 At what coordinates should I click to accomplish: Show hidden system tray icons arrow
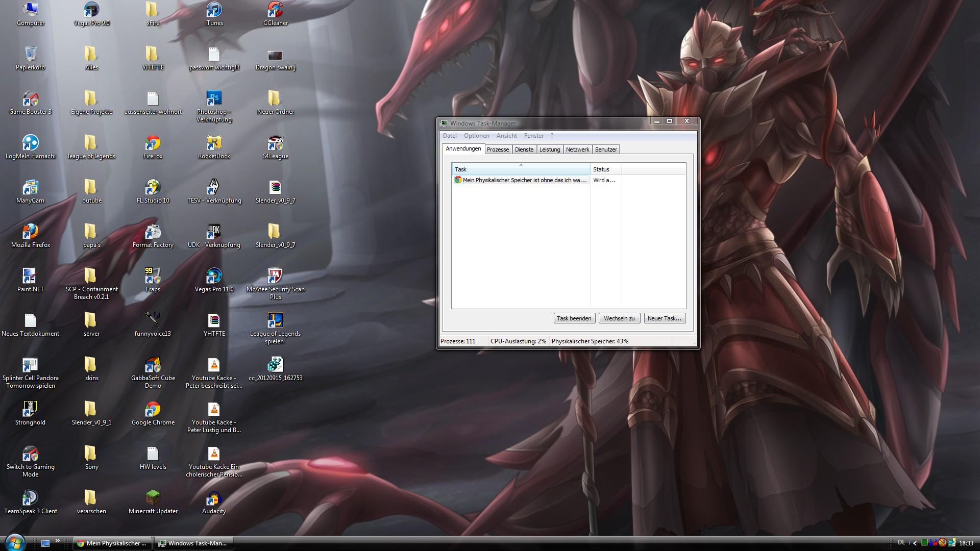(915, 543)
